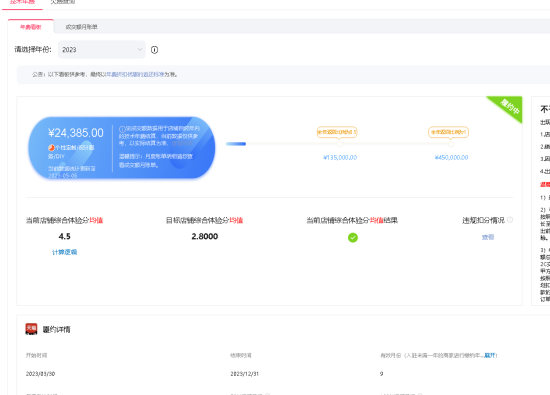Click the help icon next to 违规扣分情况

510,220
